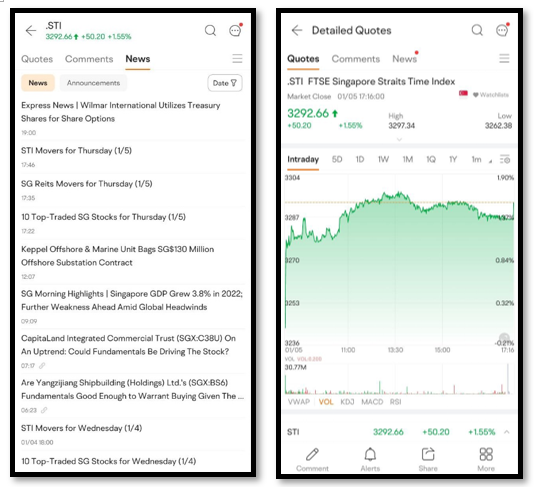This screenshot has width=537, height=487.
Task: Tap the round floating button on the chart
Action: pyautogui.click(x=504, y=338)
